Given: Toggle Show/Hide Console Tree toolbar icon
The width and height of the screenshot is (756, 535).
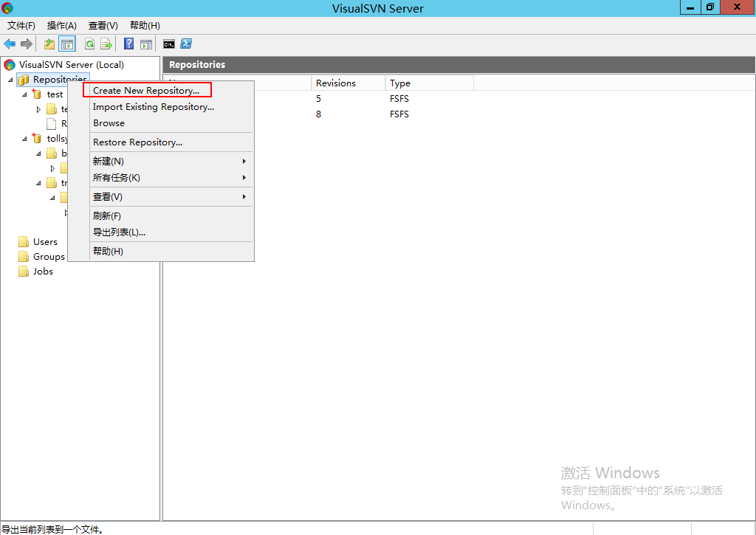Looking at the screenshot, I should [67, 44].
